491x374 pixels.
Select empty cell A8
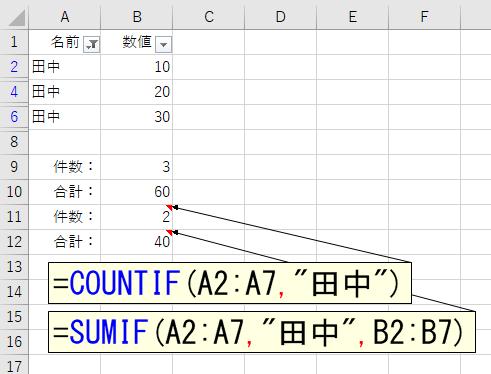pos(65,142)
